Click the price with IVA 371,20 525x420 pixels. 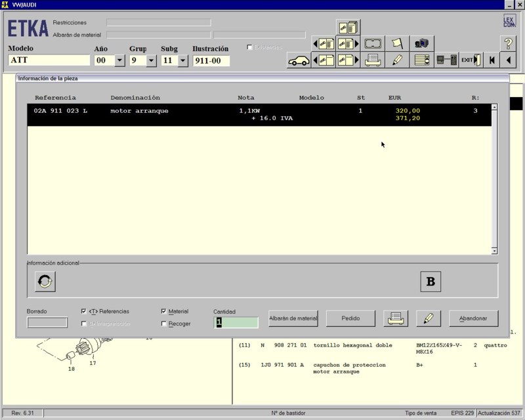408,118
